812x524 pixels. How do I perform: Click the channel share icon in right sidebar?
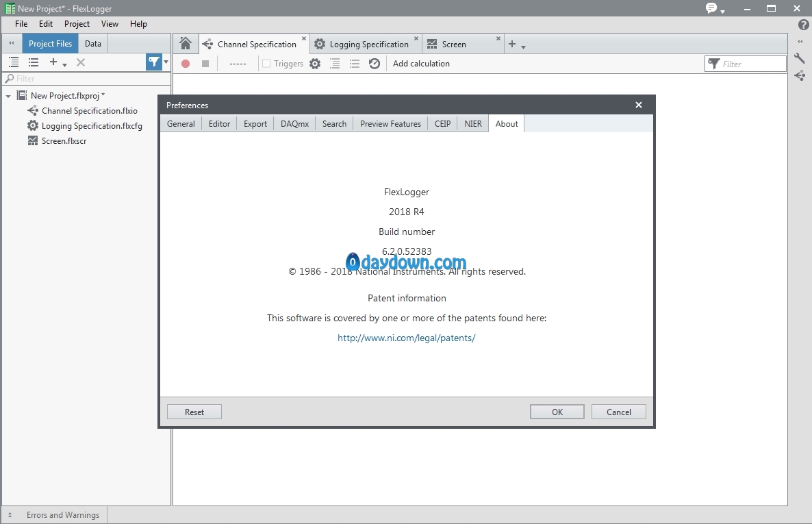[800, 76]
